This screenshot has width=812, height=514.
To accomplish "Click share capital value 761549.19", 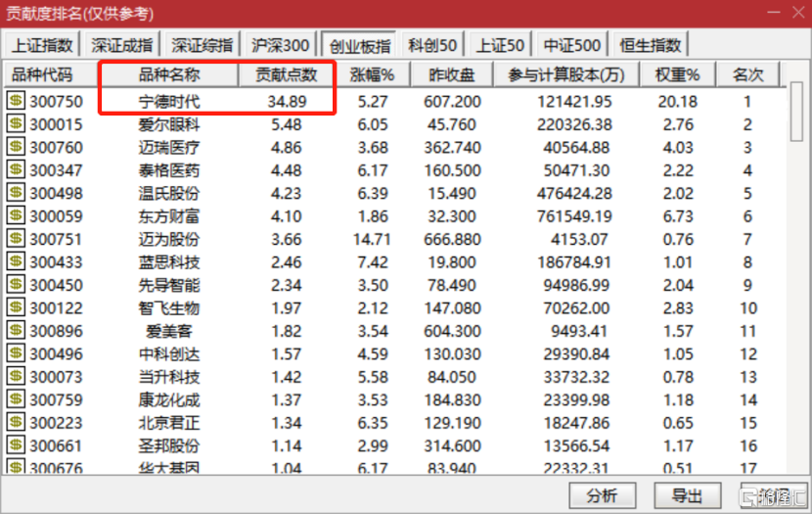I will 574,216.
